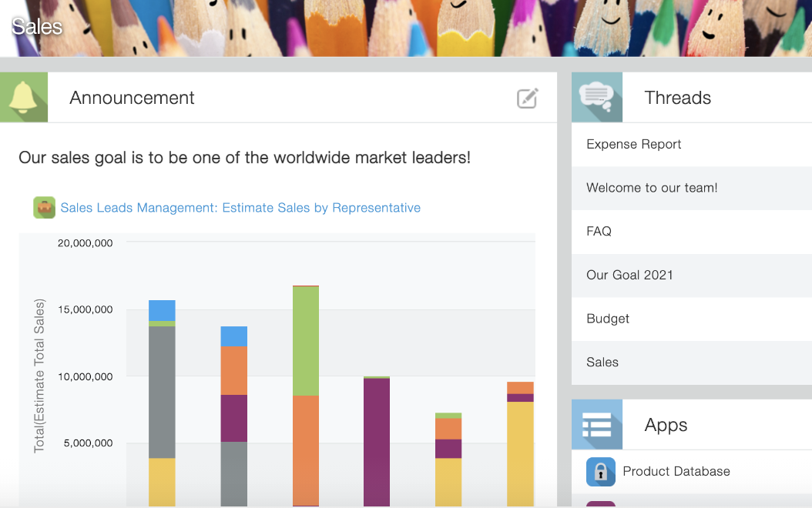Click the Apps panel heading
Image resolution: width=812 pixels, height=508 pixels.
point(666,425)
